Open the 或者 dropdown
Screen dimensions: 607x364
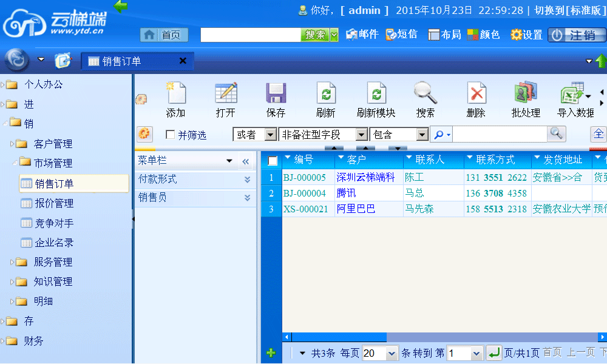[270, 135]
